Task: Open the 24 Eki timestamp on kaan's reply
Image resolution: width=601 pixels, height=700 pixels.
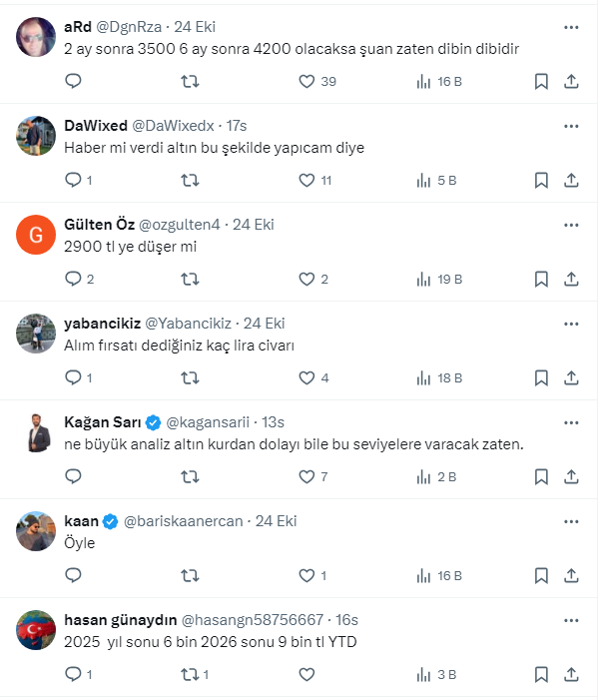Action: (x=277, y=521)
